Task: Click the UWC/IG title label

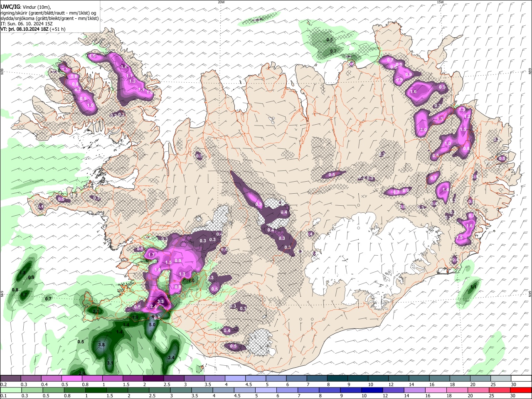Action: pos(10,7)
